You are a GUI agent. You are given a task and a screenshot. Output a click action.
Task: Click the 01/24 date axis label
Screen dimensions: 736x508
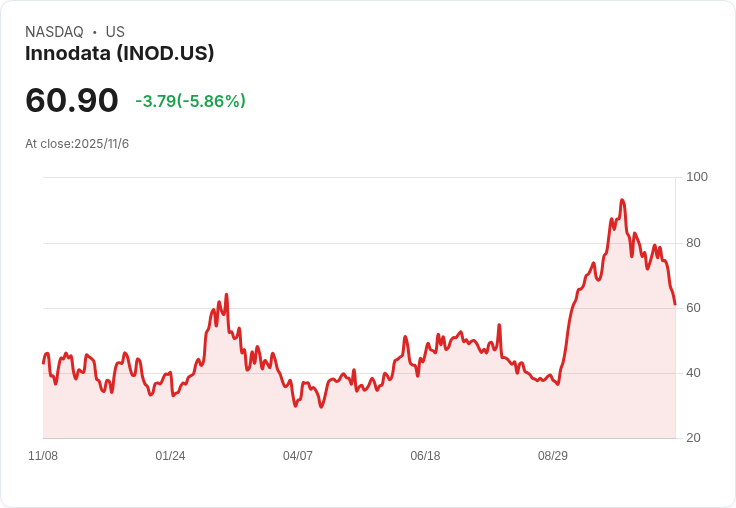170,455
